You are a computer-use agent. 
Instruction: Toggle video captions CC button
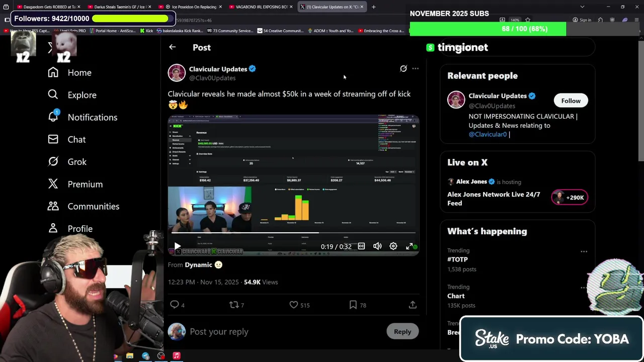[x=361, y=246]
